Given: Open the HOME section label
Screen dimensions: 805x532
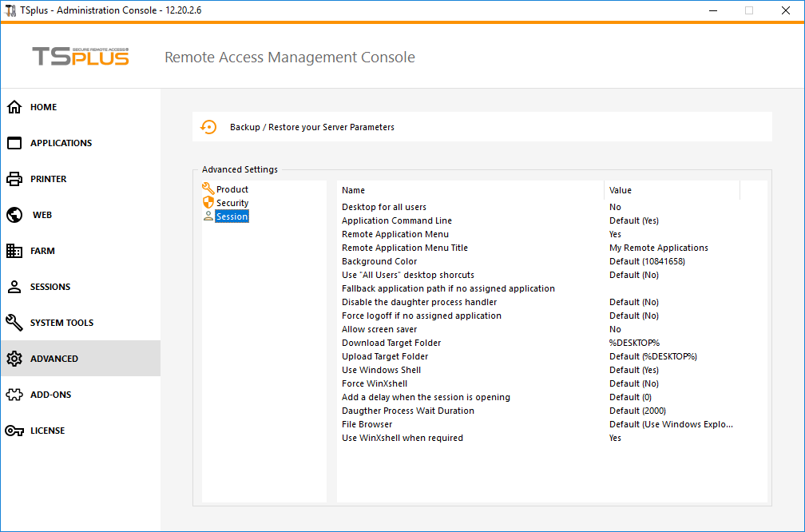Looking at the screenshot, I should click(x=44, y=107).
